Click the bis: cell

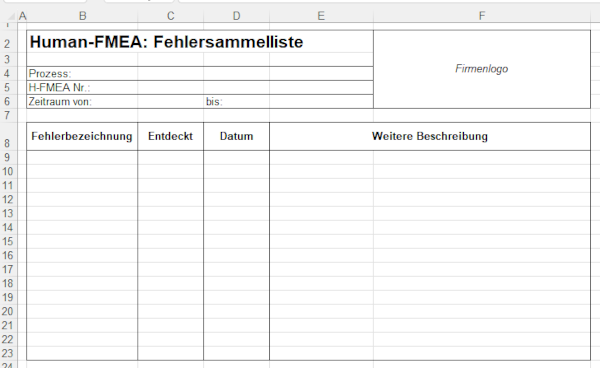(289, 102)
